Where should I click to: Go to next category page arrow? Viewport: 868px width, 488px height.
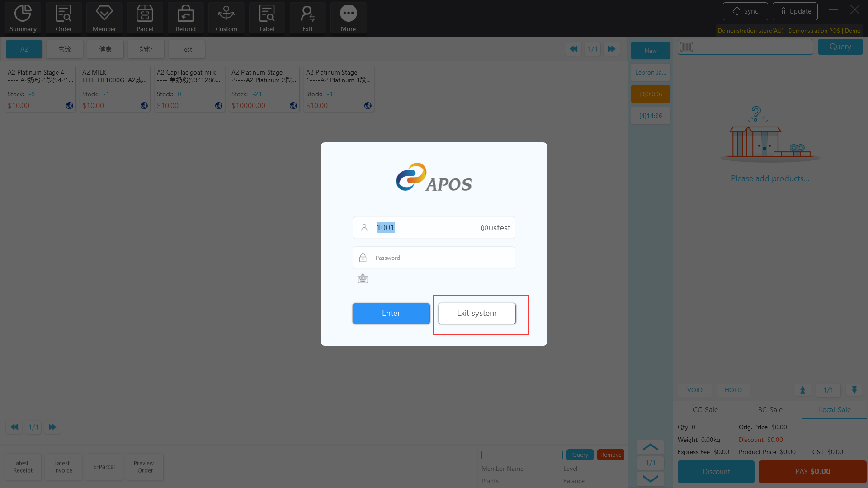click(x=611, y=49)
